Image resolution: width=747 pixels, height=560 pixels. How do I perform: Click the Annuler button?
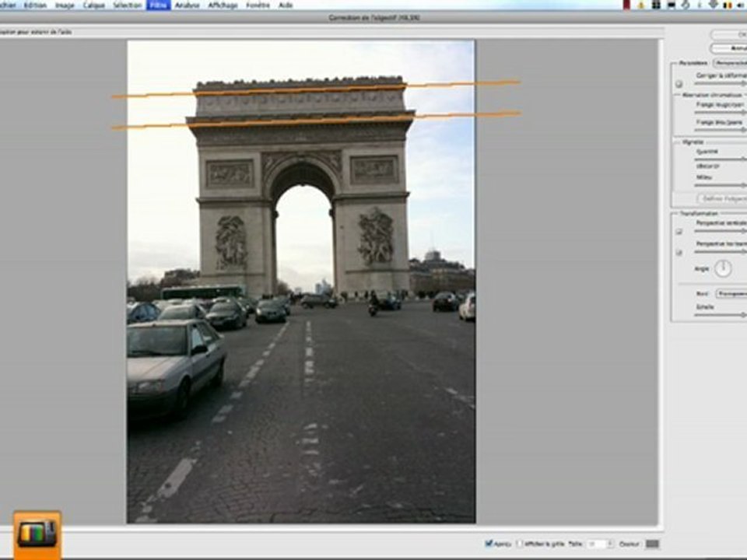tap(729, 48)
